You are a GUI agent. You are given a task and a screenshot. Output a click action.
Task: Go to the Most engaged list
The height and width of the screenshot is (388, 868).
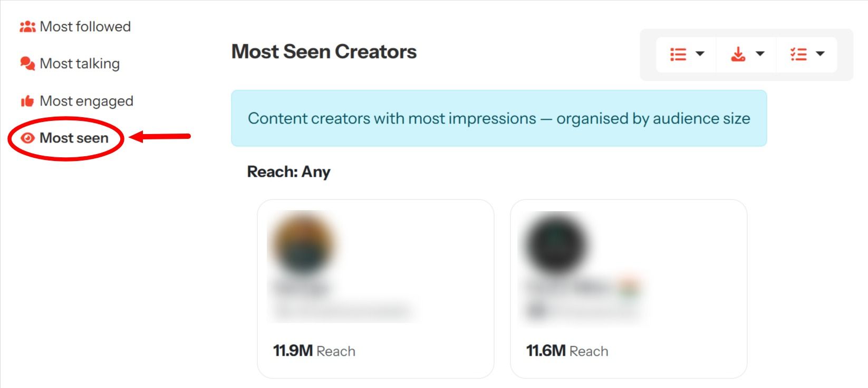(x=86, y=101)
